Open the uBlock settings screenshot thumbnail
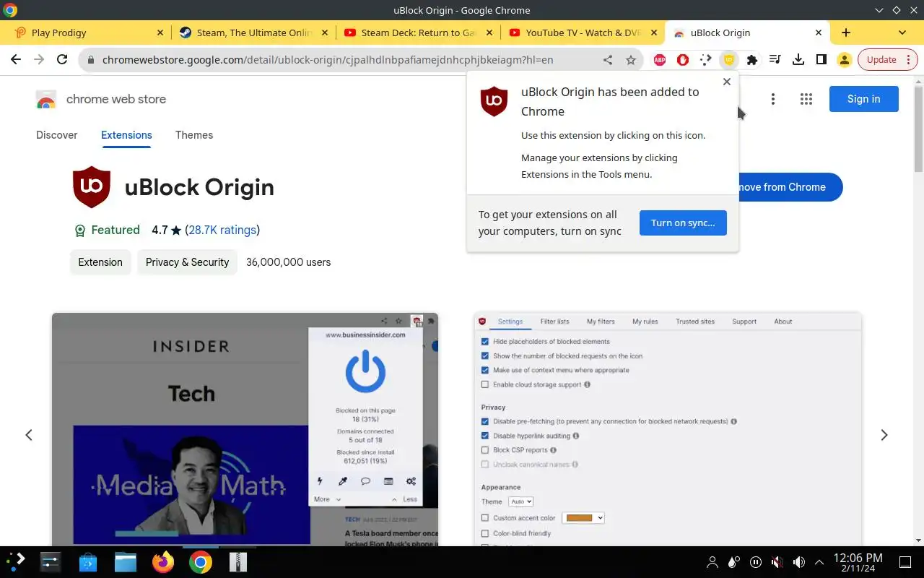 coord(668,429)
